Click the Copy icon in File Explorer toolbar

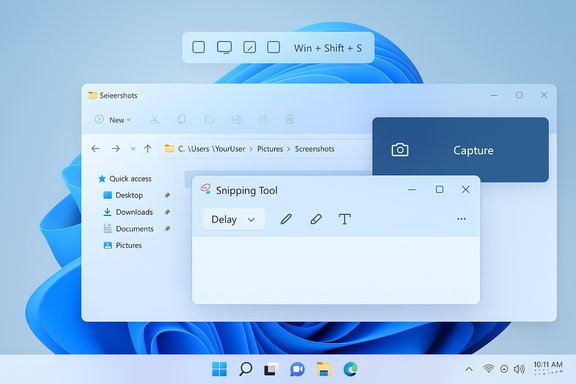point(181,119)
